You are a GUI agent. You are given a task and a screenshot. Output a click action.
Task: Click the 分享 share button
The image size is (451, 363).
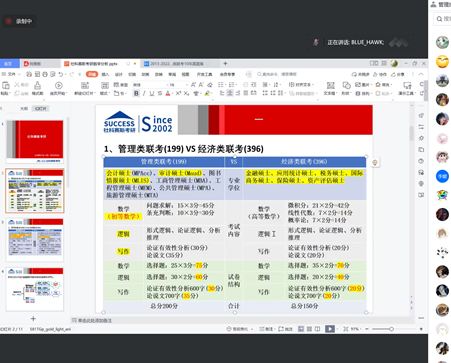pyautogui.click(x=398, y=74)
